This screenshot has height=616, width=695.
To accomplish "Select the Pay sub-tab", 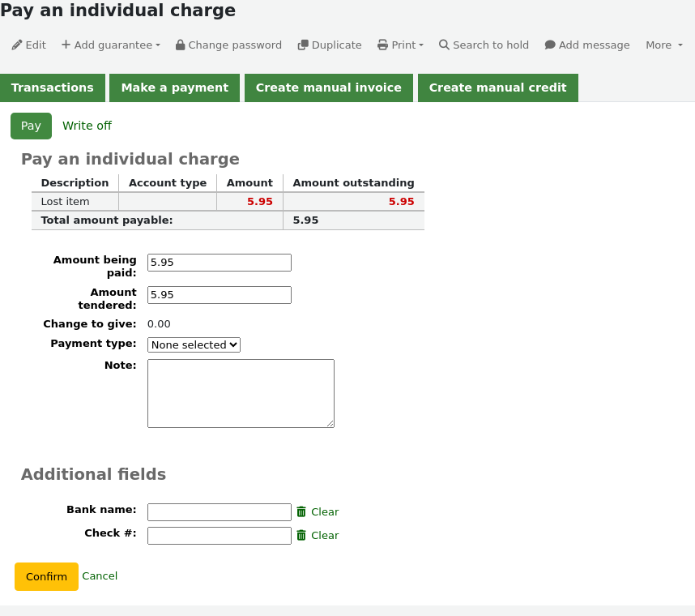I will click(x=31, y=126).
